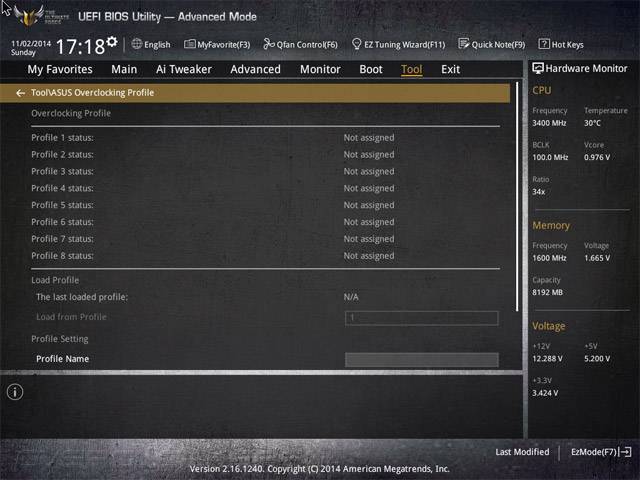The image size is (640, 480).
Task: Click the Profile Name input field
Action: click(x=422, y=360)
